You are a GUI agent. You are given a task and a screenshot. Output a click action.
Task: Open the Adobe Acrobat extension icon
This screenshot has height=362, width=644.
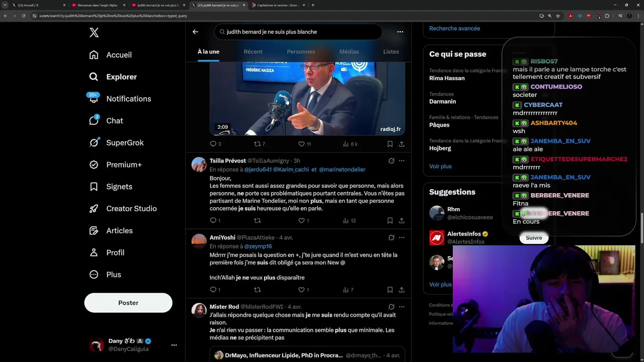[571, 16]
